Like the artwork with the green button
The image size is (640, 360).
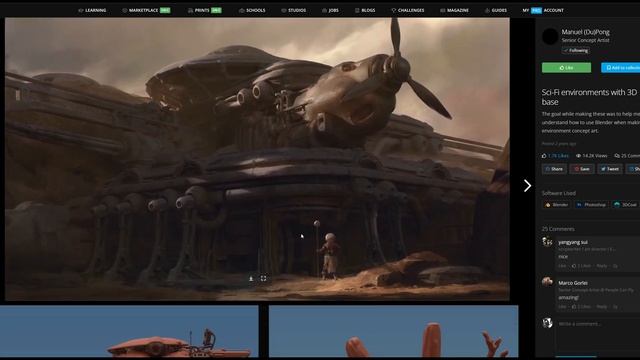[566, 68]
